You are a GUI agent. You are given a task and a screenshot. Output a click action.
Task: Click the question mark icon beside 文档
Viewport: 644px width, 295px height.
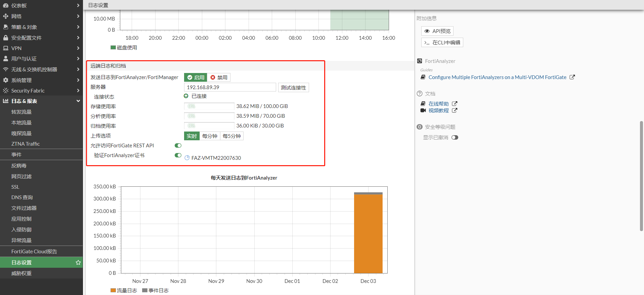[420, 94]
